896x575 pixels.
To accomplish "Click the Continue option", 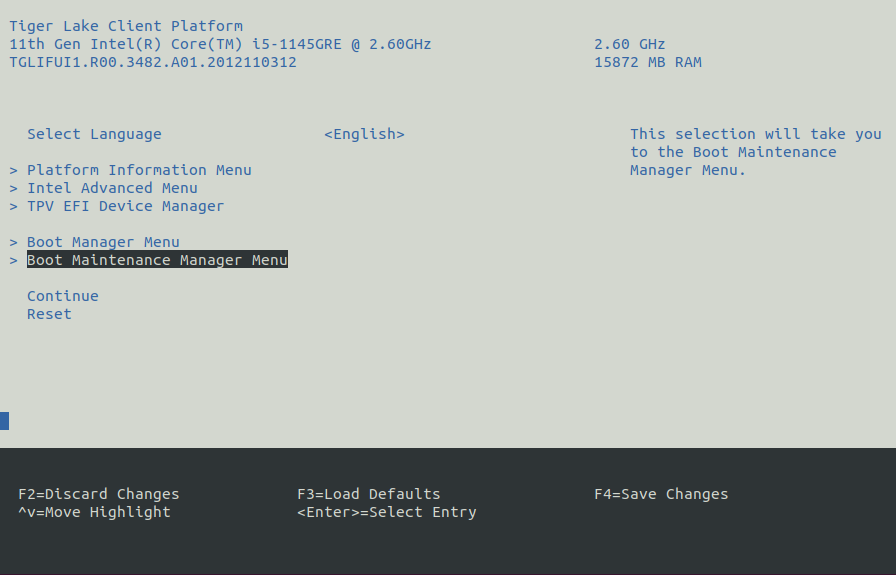I will (63, 296).
